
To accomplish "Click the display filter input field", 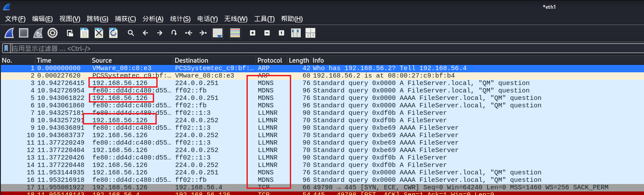I will coord(306,48).
